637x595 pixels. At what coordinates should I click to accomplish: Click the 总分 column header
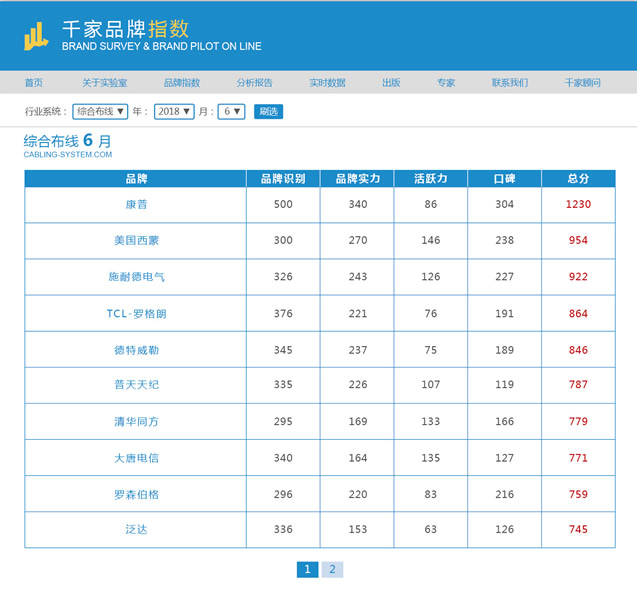(x=578, y=179)
